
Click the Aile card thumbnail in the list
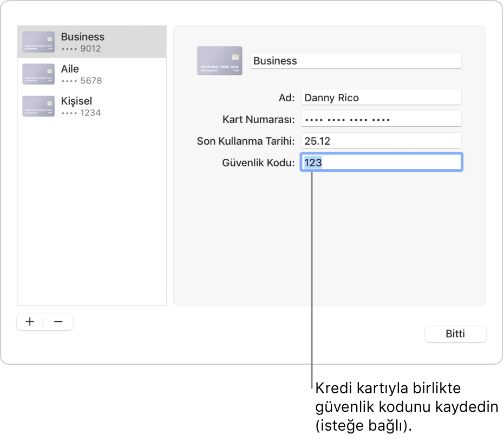click(x=38, y=74)
